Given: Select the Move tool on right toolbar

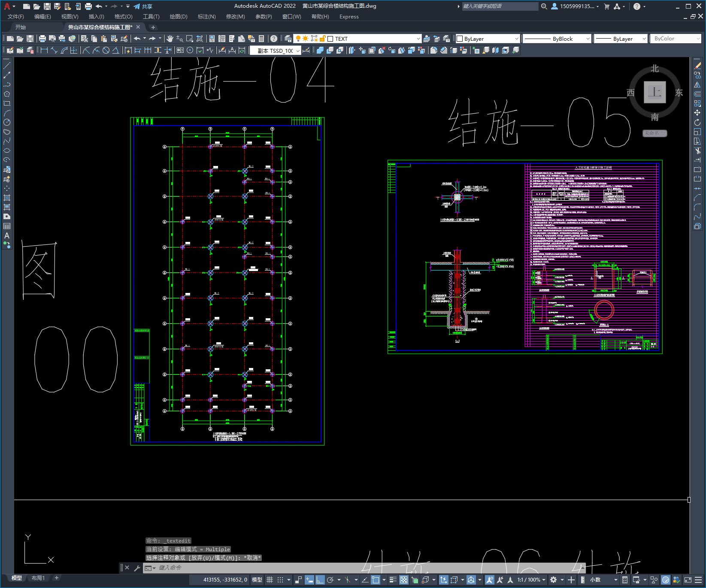Looking at the screenshot, I should 697,113.
